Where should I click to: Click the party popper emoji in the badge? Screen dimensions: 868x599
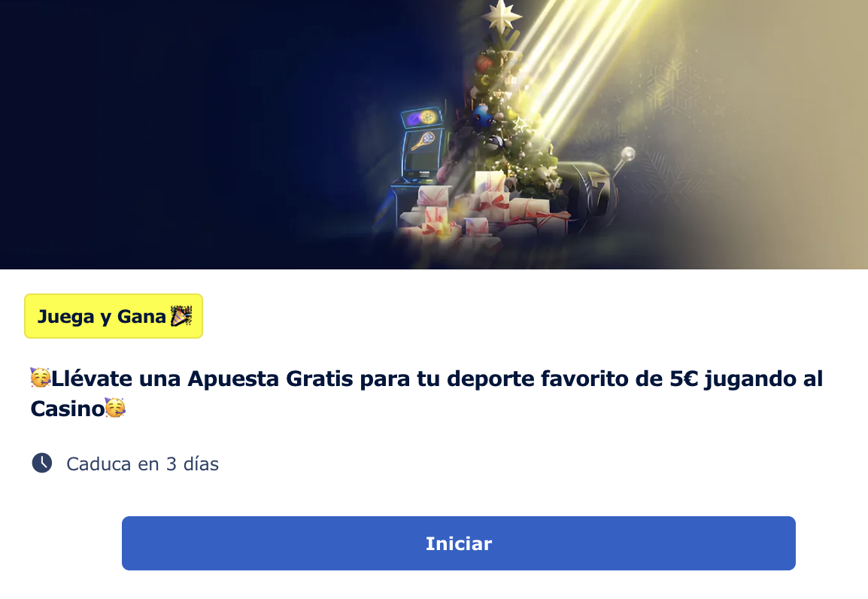tap(181, 315)
